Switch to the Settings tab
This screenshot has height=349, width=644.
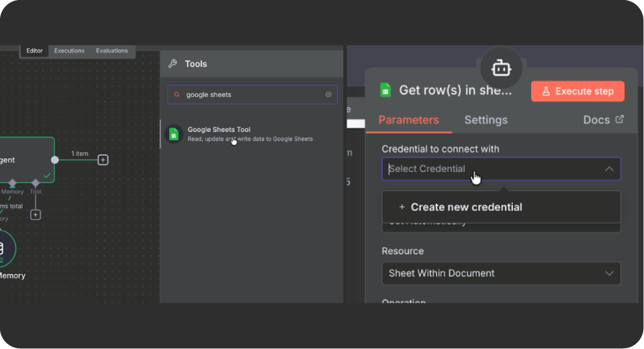tap(486, 120)
